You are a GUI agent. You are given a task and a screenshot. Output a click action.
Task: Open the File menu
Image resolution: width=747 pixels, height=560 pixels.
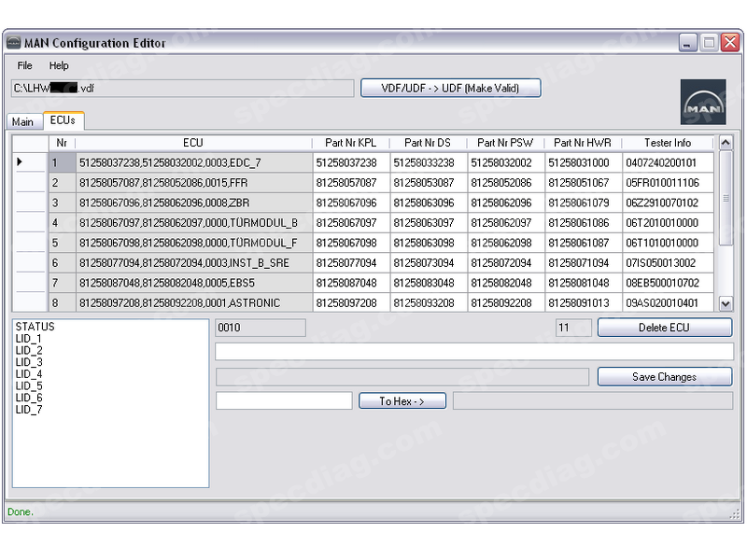point(24,66)
